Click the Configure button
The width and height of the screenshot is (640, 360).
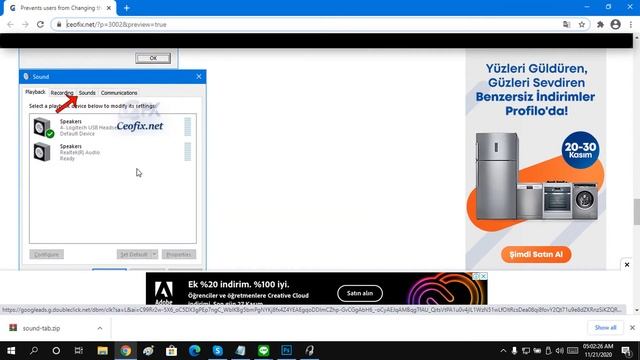(47, 254)
